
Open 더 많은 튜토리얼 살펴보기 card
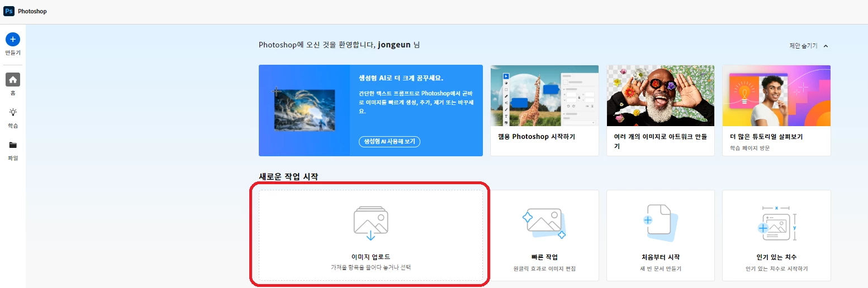pos(776,111)
